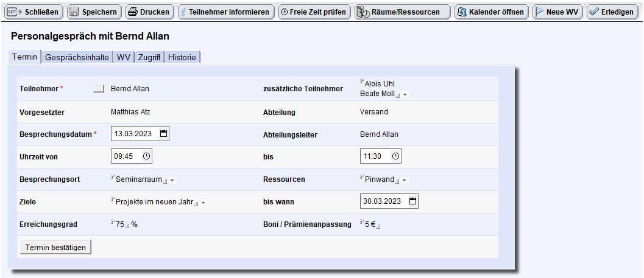Open Räume/Ressourcen from the toolbar
The image size is (644, 278).
click(x=403, y=12)
